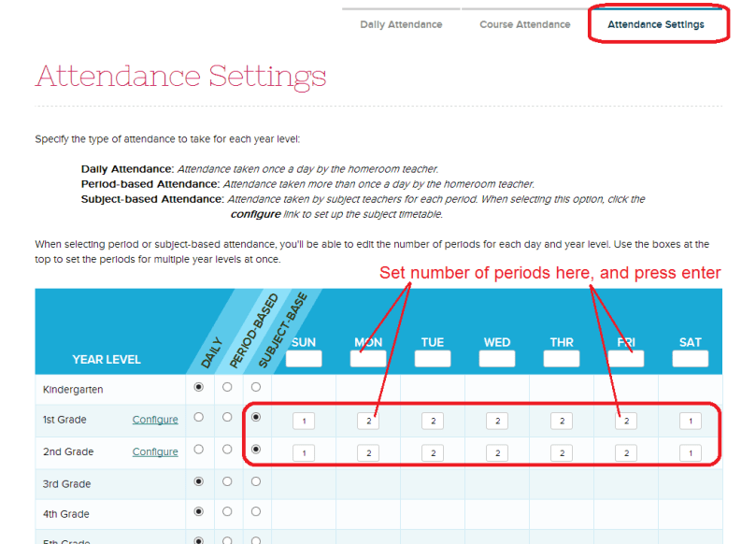Click 1st Grade's Sunday period count box
756x544 pixels.
coord(303,421)
